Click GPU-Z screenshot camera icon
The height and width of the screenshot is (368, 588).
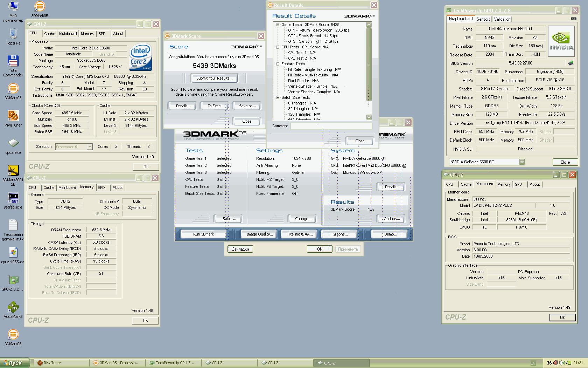point(573,19)
